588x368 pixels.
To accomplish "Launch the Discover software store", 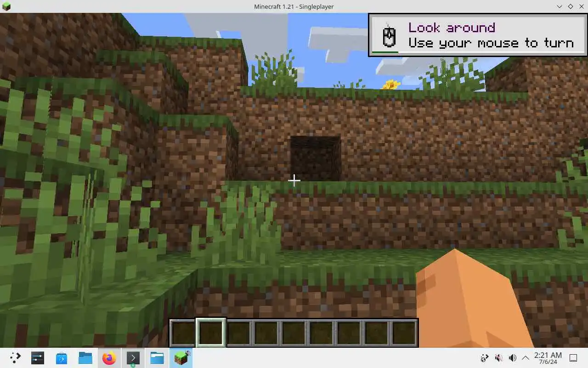I will pyautogui.click(x=62, y=358).
